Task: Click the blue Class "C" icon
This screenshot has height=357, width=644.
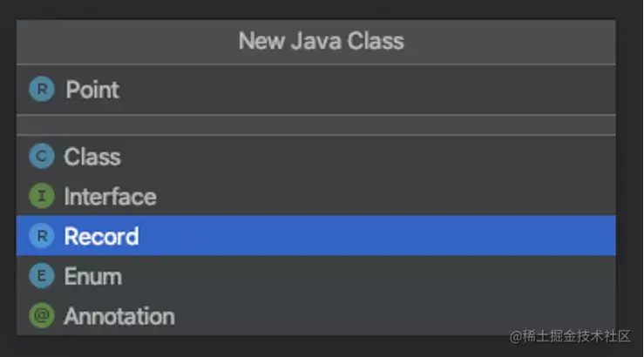Action: click(41, 157)
